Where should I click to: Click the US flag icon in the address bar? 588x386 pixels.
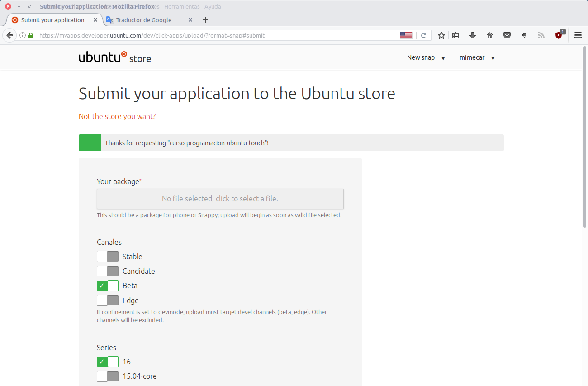[x=406, y=35]
